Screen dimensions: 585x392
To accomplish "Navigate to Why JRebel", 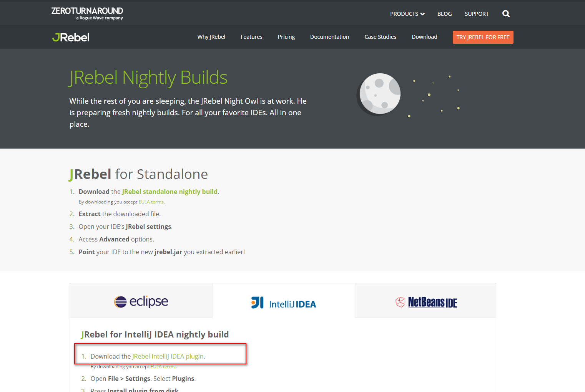I will click(x=211, y=37).
